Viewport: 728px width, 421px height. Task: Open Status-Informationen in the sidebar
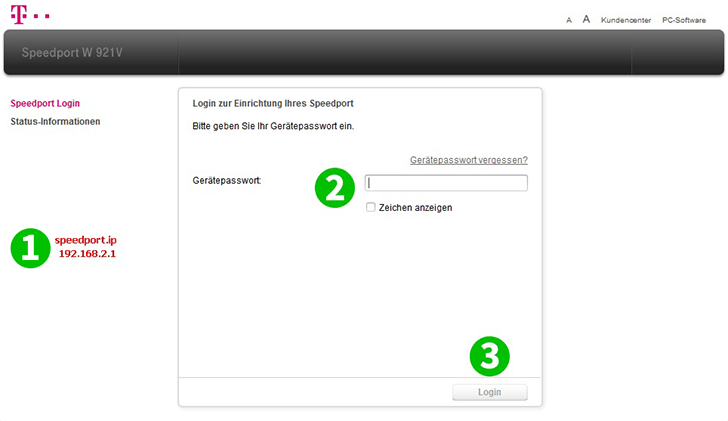tap(55, 122)
